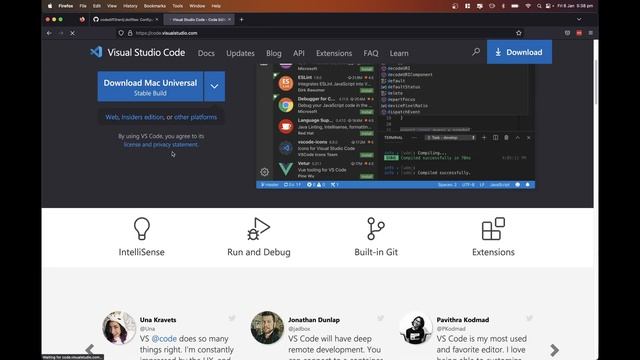
Task: Click the top-right blue Download button
Action: [x=519, y=52]
